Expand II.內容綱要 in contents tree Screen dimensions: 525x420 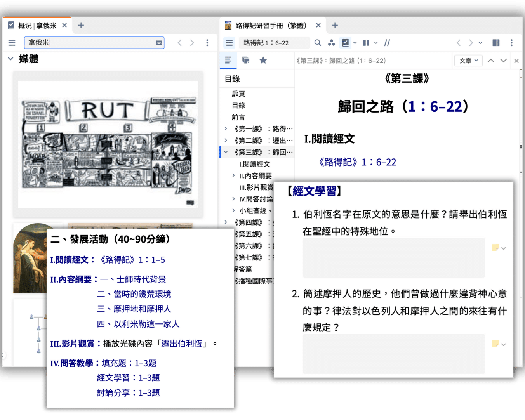click(233, 175)
